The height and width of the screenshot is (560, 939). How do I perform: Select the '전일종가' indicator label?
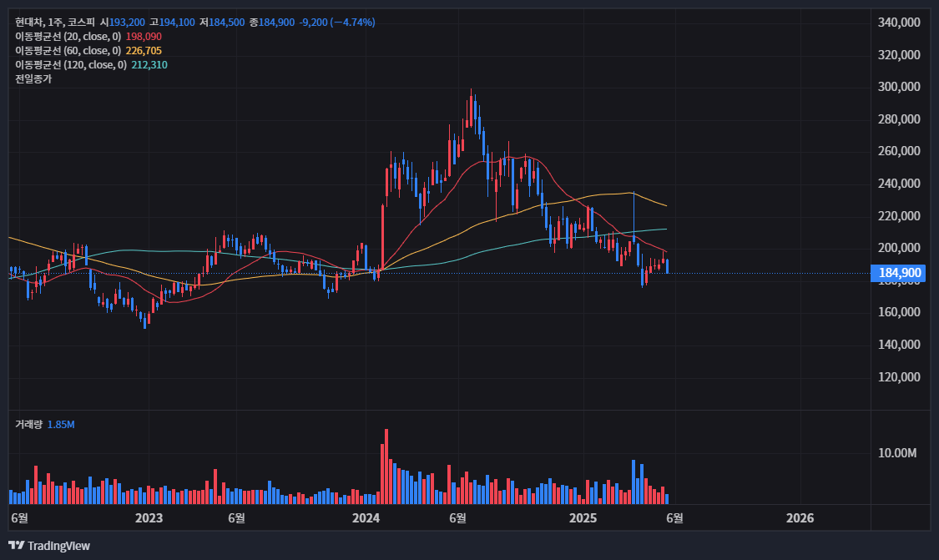coord(33,78)
